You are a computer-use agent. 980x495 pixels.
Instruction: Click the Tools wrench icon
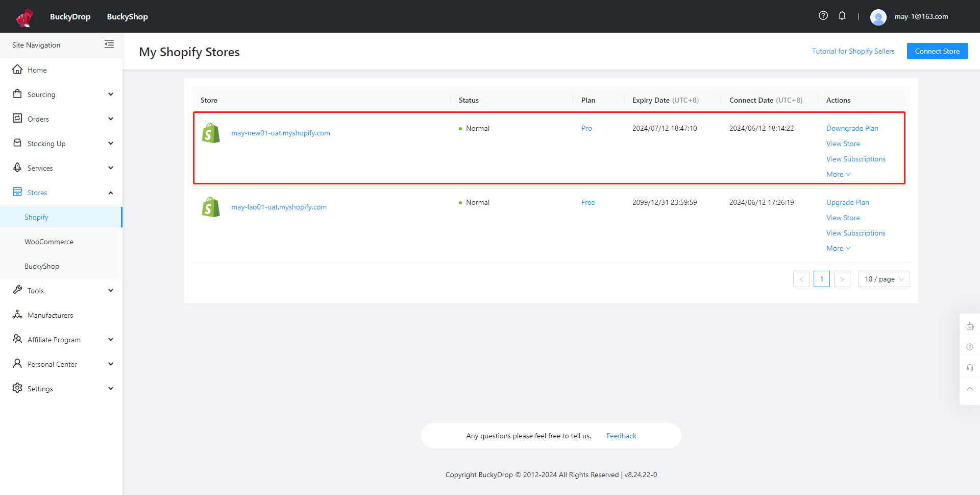point(17,290)
